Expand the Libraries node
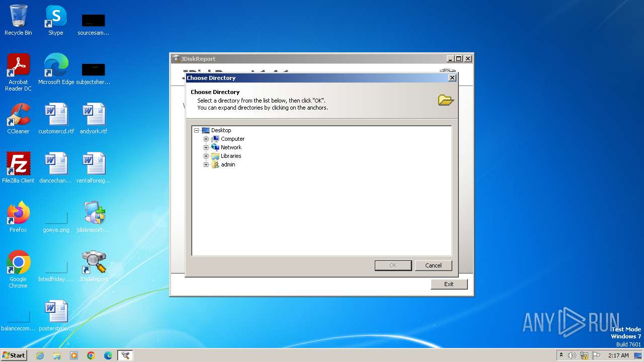Screen dimensions: 644x362 point(206,156)
